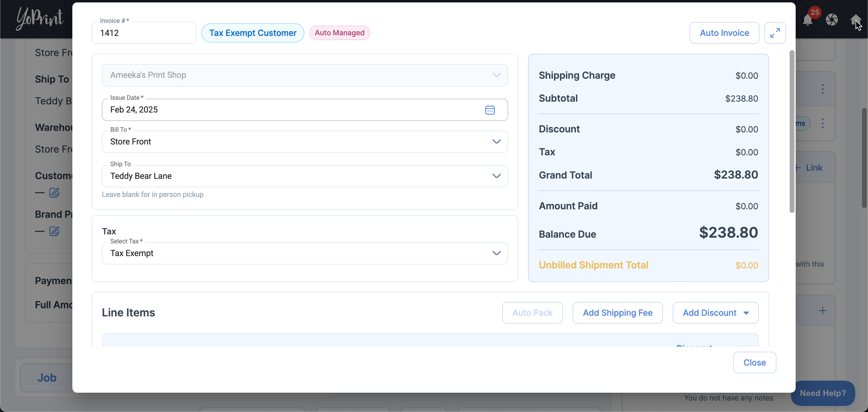Click the Auto Invoice button
The width and height of the screenshot is (868, 412).
pyautogui.click(x=724, y=33)
